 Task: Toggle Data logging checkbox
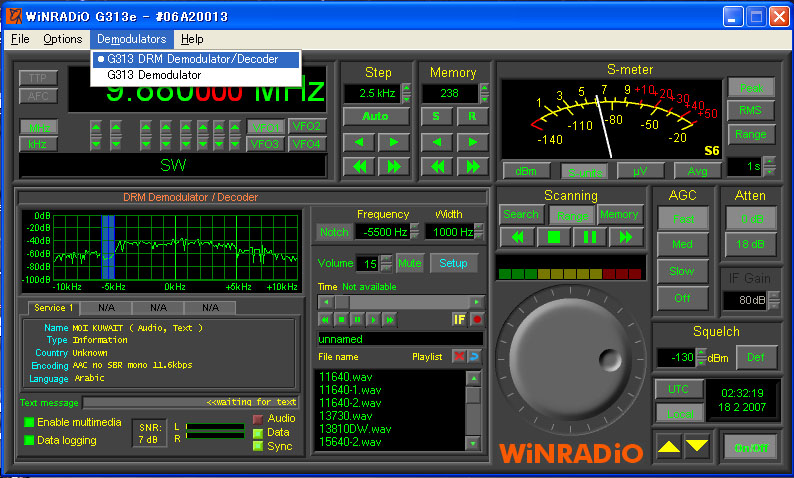click(29, 440)
